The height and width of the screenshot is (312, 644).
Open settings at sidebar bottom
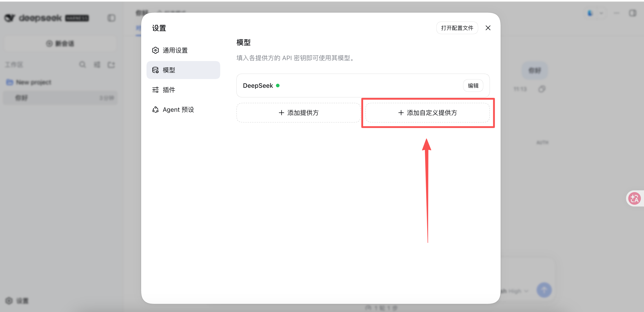(x=17, y=301)
